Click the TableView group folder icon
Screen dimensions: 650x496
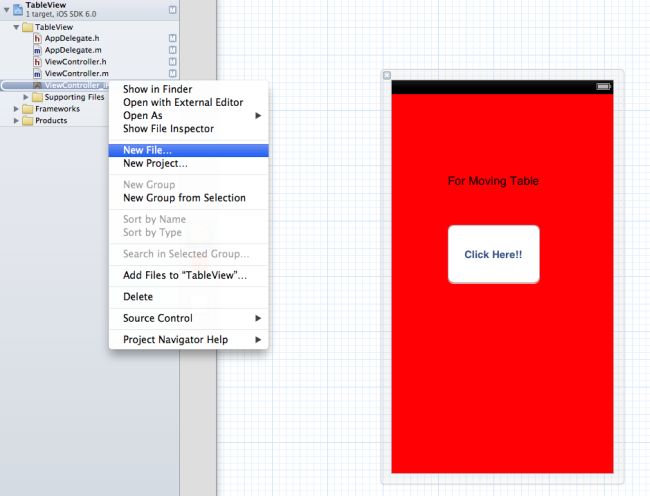pos(28,27)
